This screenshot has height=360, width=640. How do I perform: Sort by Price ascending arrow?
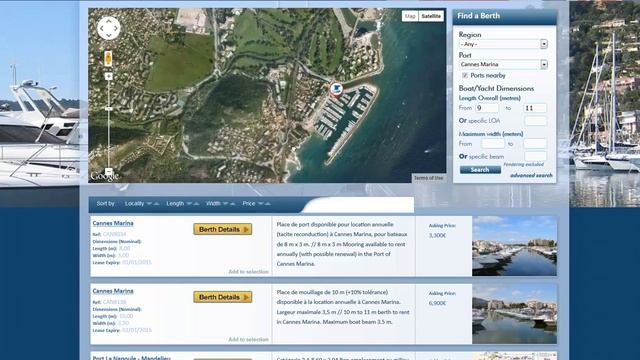268,204
